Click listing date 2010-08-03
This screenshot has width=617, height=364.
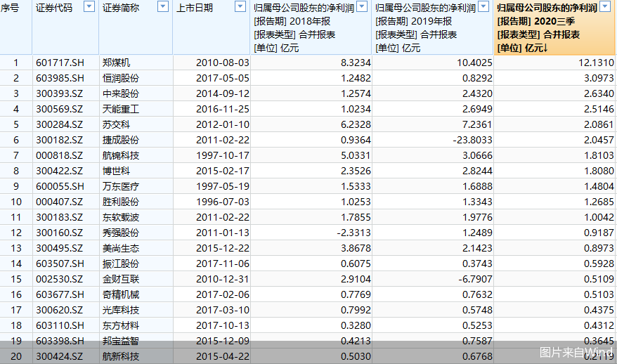[x=223, y=63]
